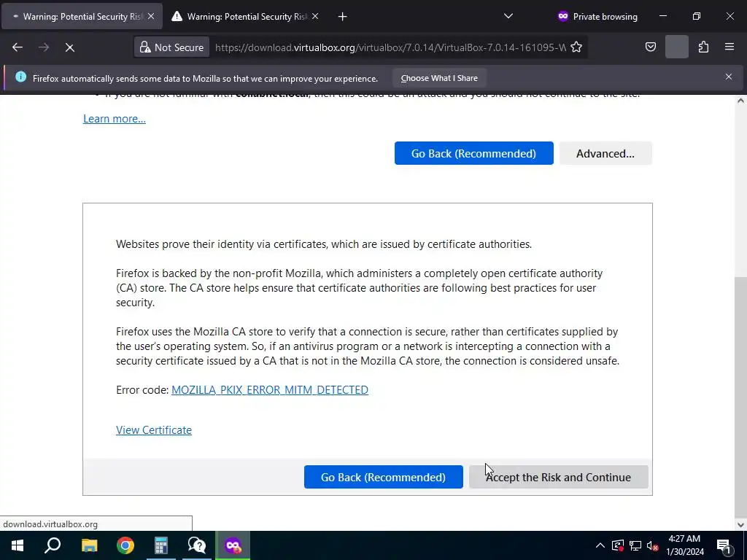Open the Extensions puzzle icon
This screenshot has width=747, height=560.
tap(703, 47)
